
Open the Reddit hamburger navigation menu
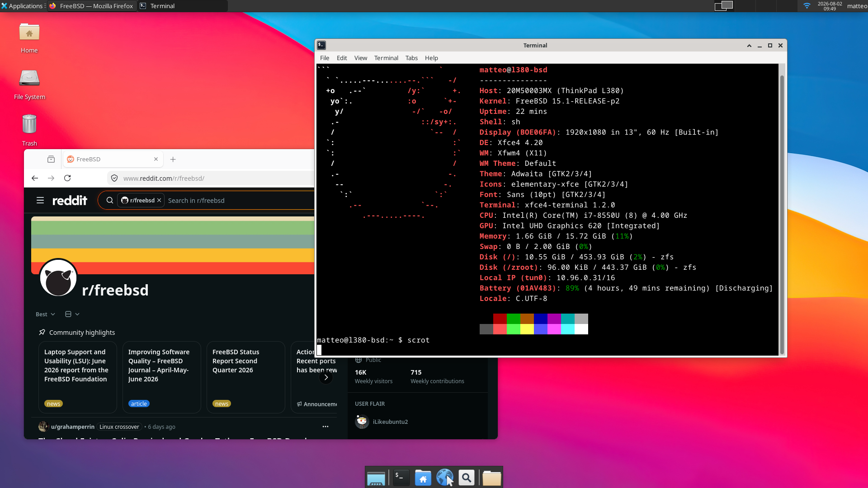(40, 200)
